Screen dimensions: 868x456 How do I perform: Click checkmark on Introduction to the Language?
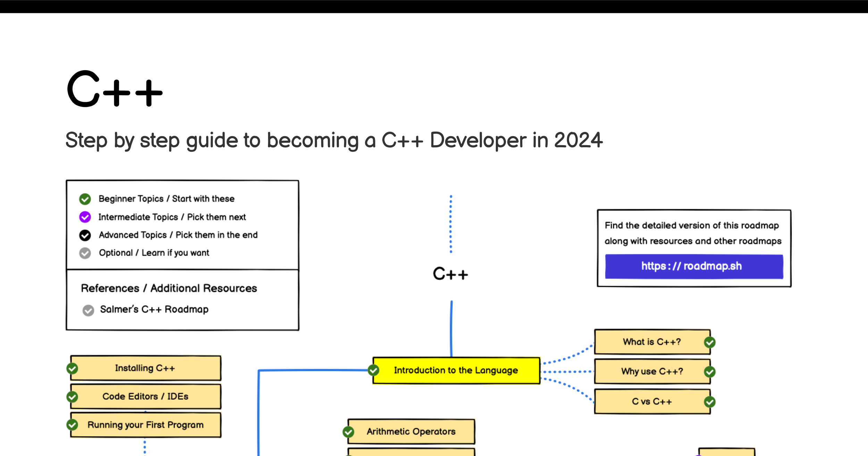[374, 370]
